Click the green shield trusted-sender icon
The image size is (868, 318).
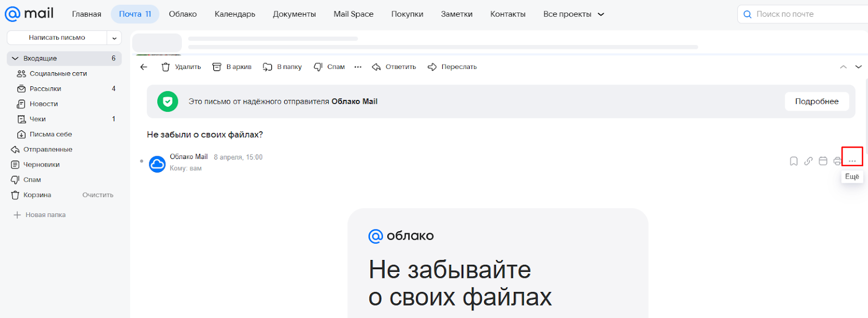[x=168, y=101]
